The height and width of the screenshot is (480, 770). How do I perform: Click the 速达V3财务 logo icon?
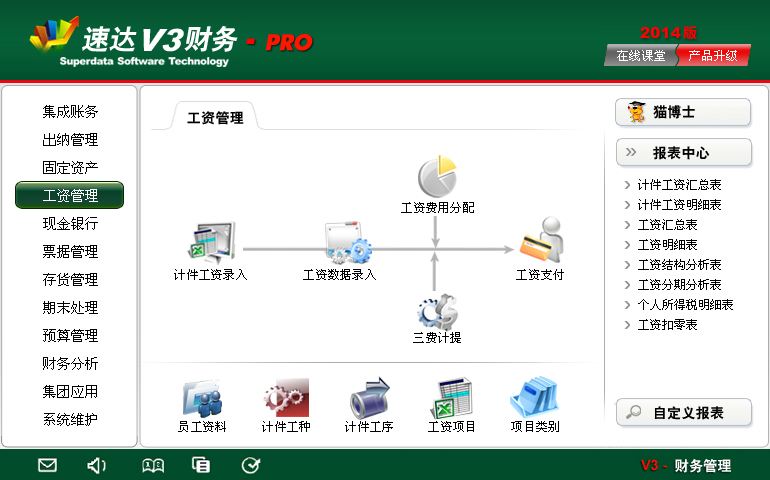point(54,34)
